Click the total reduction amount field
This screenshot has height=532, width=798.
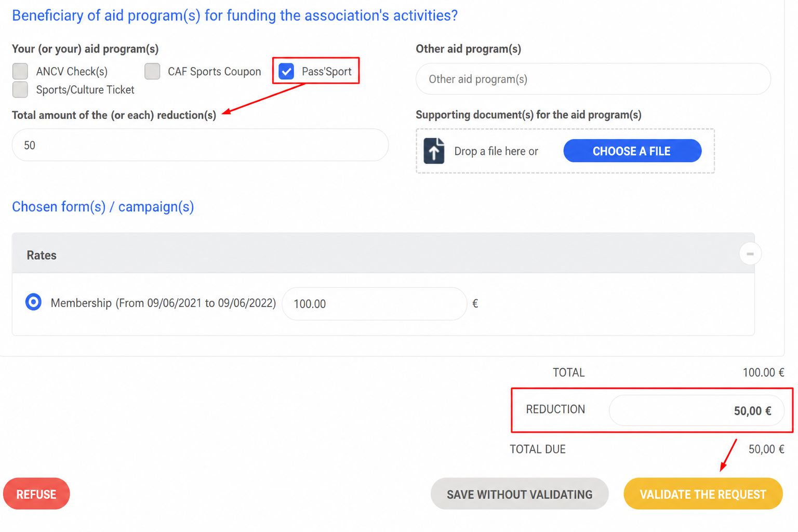200,145
